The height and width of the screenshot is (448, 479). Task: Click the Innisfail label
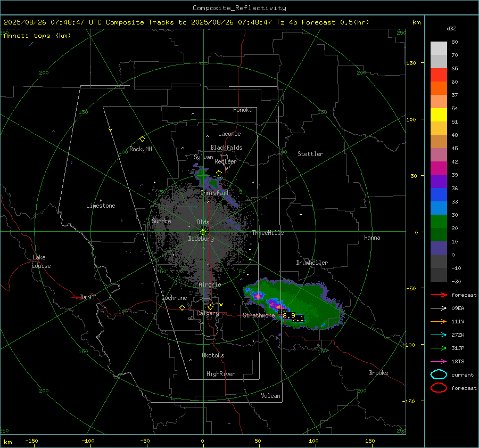[214, 193]
